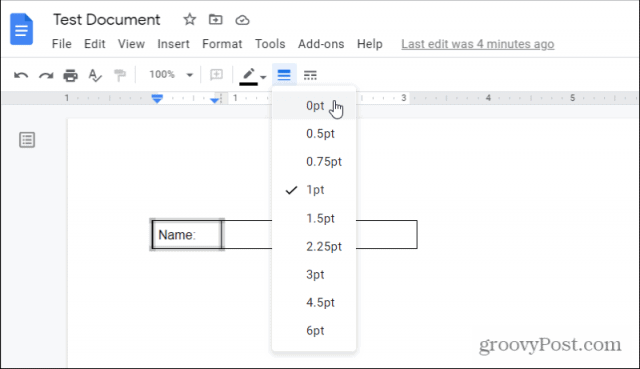Open the Add-ons menu
The width and height of the screenshot is (640, 369).
(321, 44)
